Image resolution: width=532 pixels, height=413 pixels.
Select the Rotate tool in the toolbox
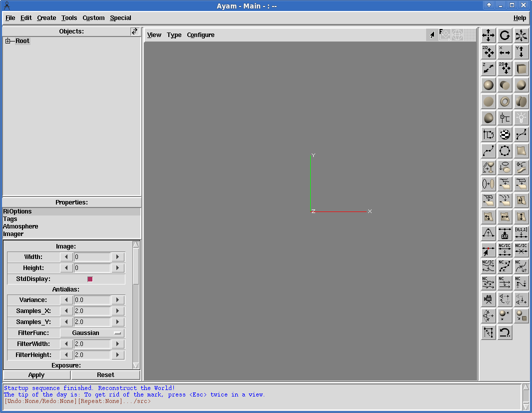coord(505,35)
